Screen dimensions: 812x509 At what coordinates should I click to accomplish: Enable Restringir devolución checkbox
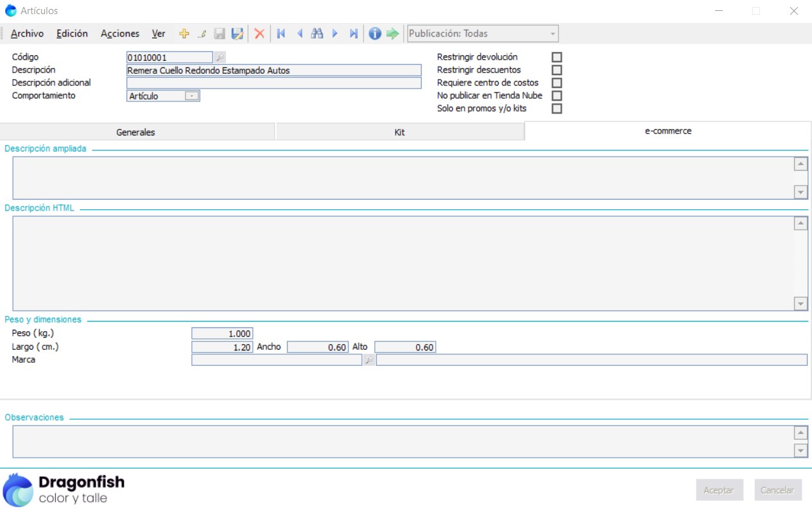tap(557, 57)
